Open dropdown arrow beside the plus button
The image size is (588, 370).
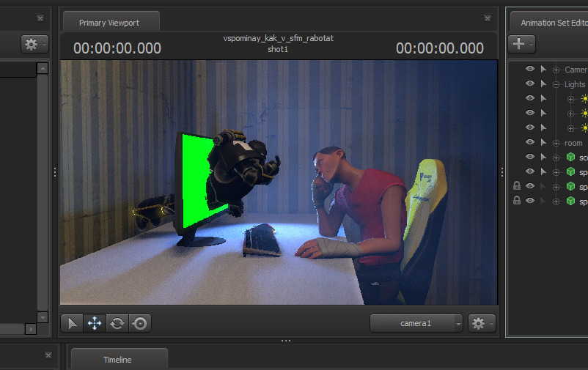532,44
